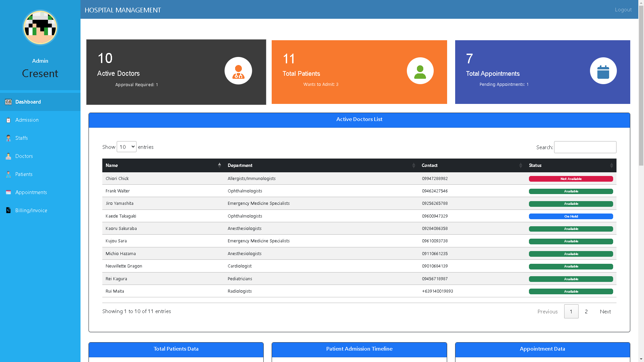
Task: Click the Showing 1 to 10 of 11 entries text
Action: click(x=137, y=311)
